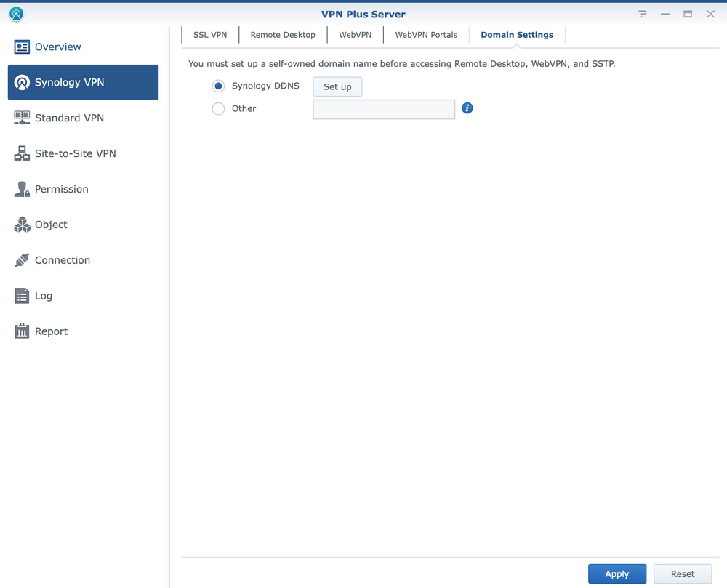
Task: Open the Permission section label
Action: point(62,189)
